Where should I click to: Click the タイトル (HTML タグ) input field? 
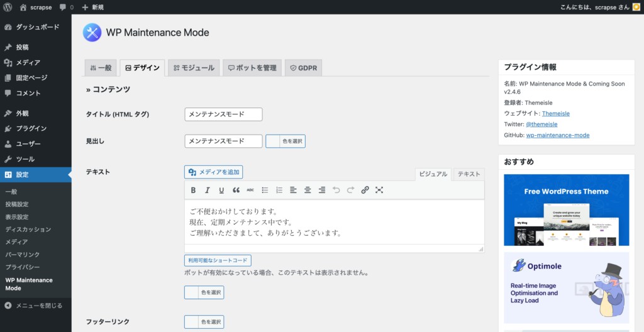click(x=223, y=114)
